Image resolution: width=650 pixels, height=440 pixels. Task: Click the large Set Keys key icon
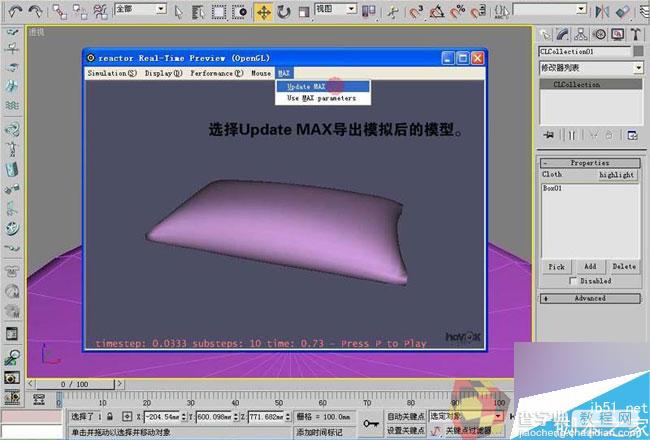(370, 423)
